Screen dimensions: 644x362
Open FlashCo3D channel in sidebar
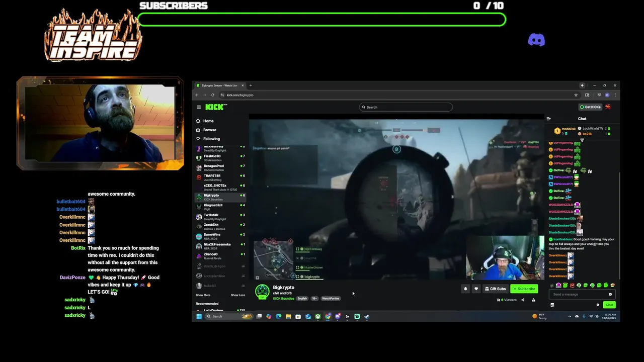(x=220, y=157)
